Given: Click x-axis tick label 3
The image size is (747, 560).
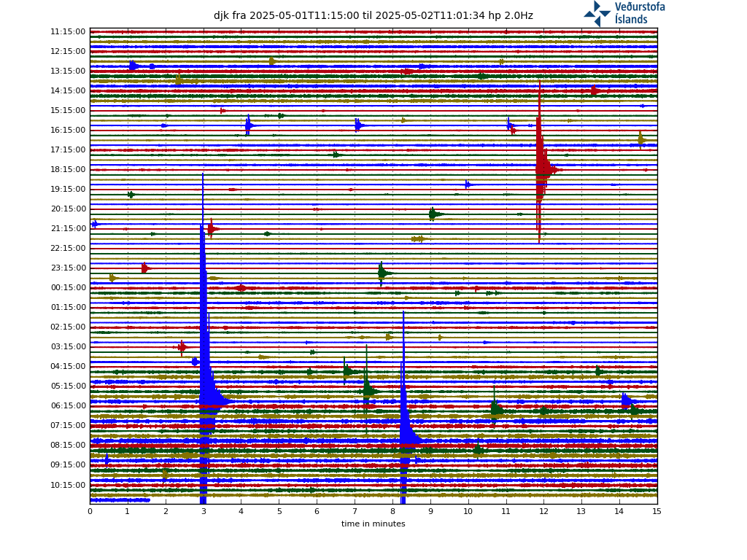Looking at the screenshot, I should pyautogui.click(x=204, y=511).
